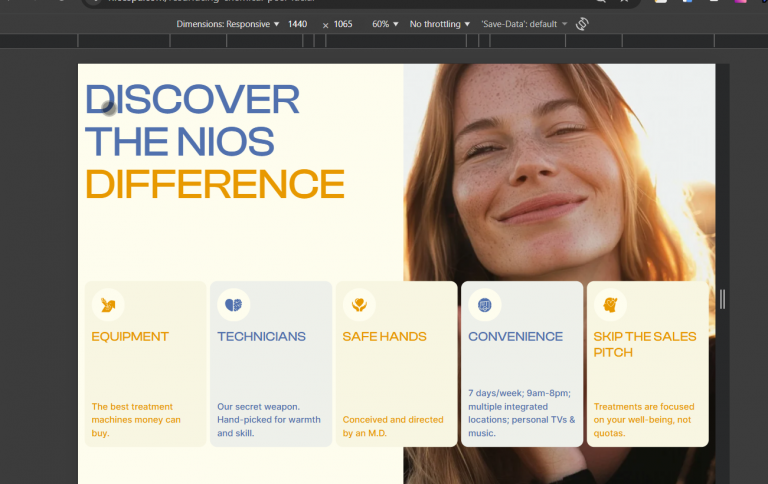Click the Discover the NIOS Difference headline
This screenshot has width=768, height=484.
(214, 142)
